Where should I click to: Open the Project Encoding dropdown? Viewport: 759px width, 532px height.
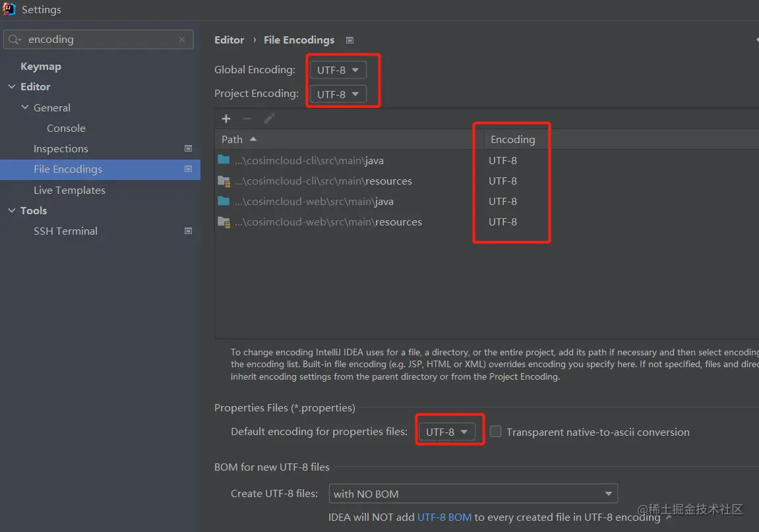338,94
